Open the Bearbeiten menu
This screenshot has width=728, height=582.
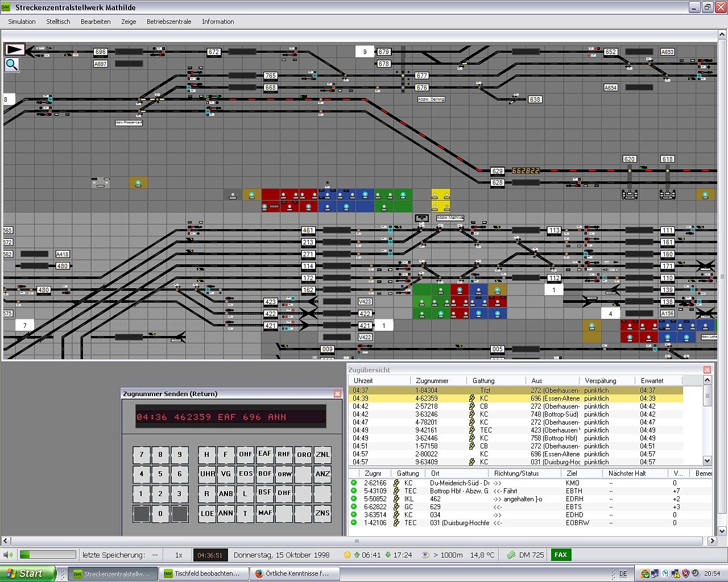pyautogui.click(x=96, y=22)
